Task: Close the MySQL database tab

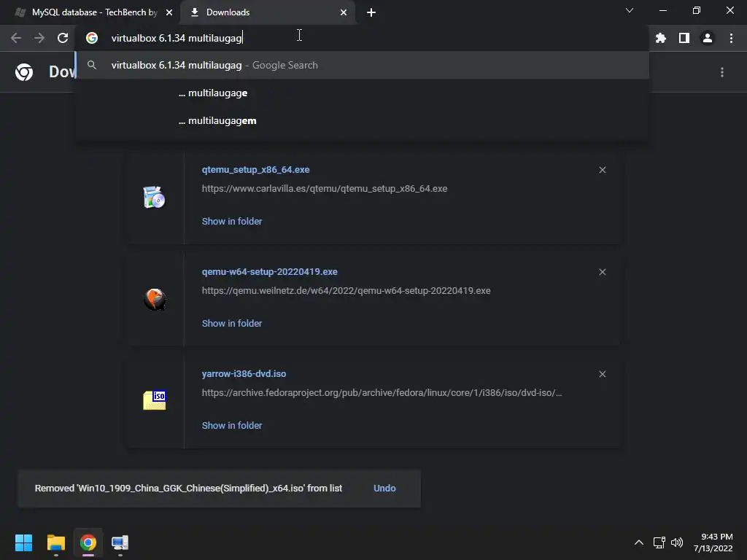Action: tap(169, 12)
